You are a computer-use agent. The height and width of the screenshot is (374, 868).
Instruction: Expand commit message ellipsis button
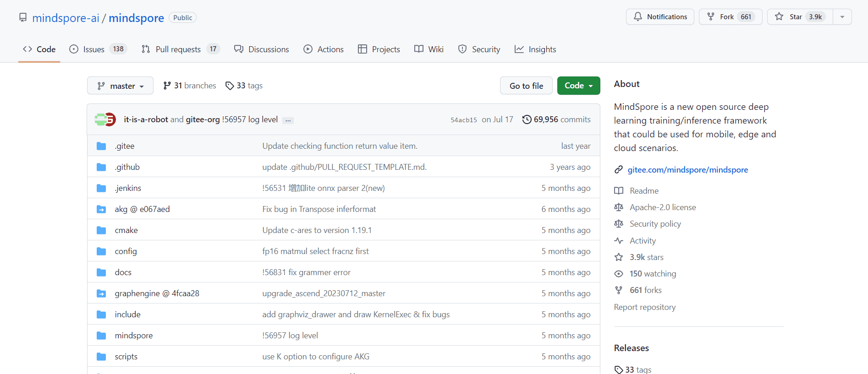tap(288, 120)
